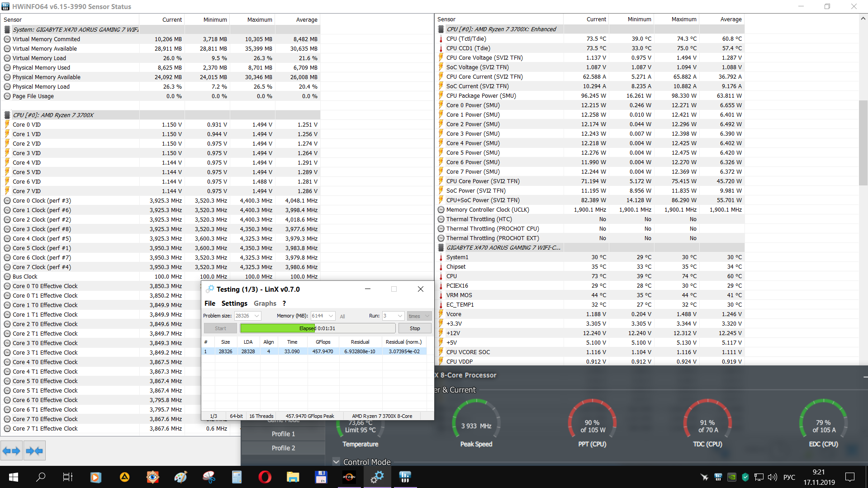Click the NVIDIA tray icon
Image resolution: width=868 pixels, height=488 pixels.
(731, 477)
